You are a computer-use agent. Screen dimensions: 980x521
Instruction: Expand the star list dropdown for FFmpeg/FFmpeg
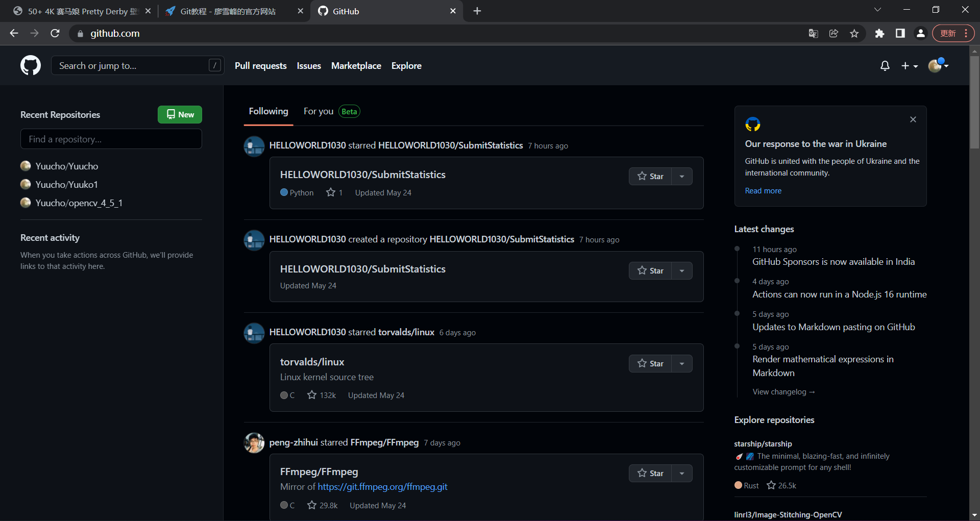click(682, 473)
